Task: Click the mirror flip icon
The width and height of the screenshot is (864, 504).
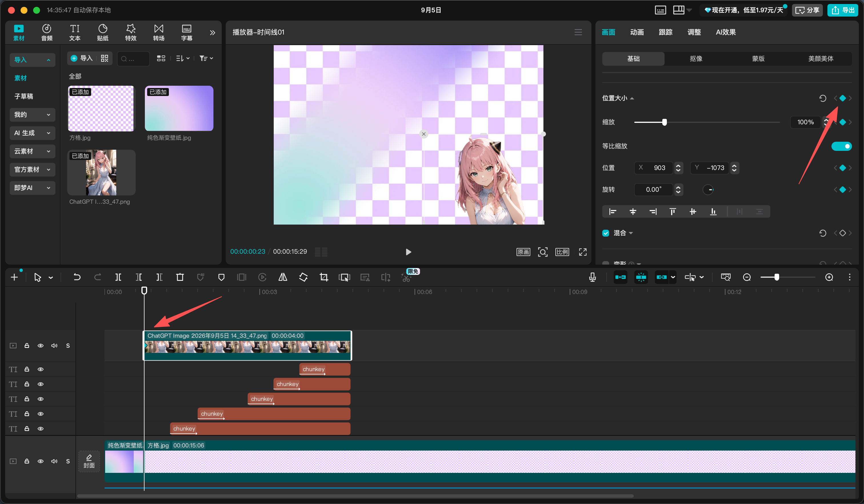Action: pos(283,277)
